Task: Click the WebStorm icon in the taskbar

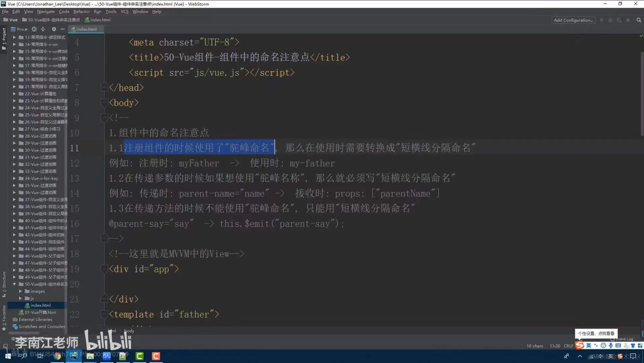Action: coord(74,356)
